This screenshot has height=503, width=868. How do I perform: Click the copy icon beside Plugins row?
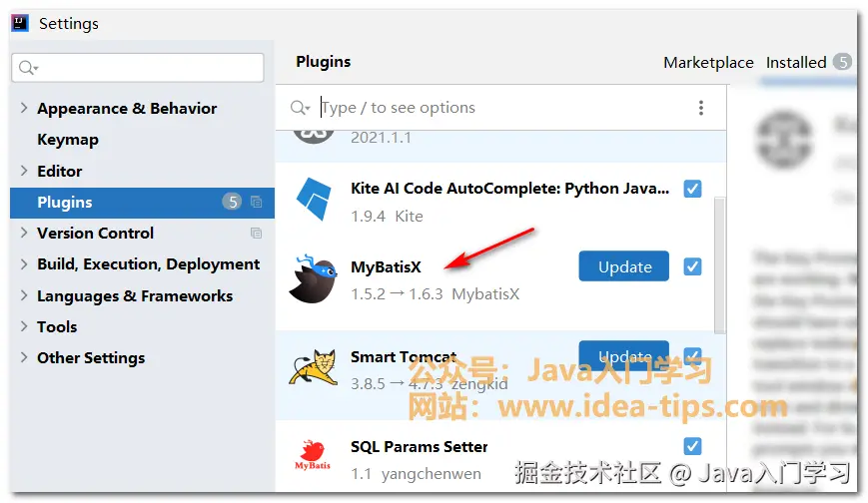(x=256, y=202)
